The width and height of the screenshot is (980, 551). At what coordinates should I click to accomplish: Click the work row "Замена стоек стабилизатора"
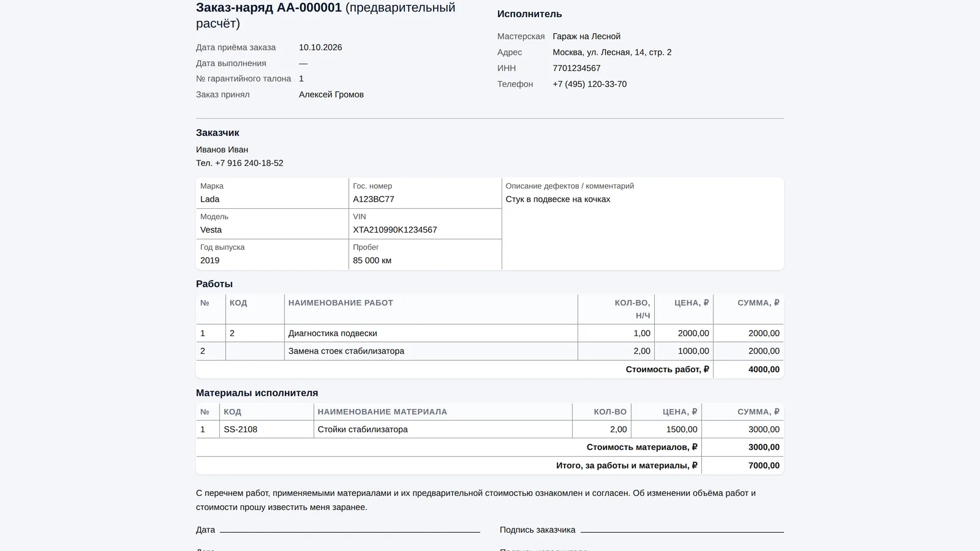[x=490, y=351]
